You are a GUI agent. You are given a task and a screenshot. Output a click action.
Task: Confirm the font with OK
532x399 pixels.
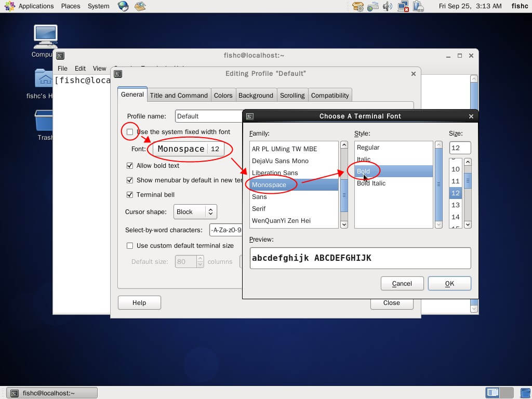pos(449,283)
